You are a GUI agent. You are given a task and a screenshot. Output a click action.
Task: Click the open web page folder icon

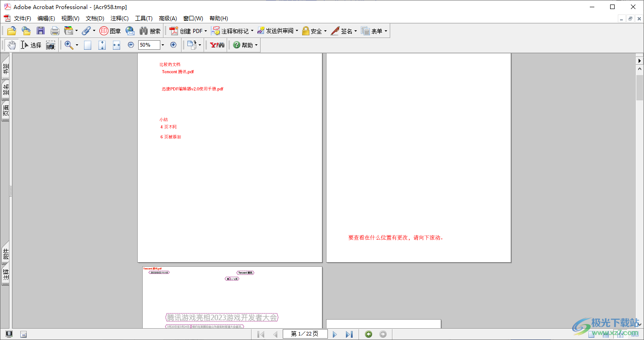(26, 31)
